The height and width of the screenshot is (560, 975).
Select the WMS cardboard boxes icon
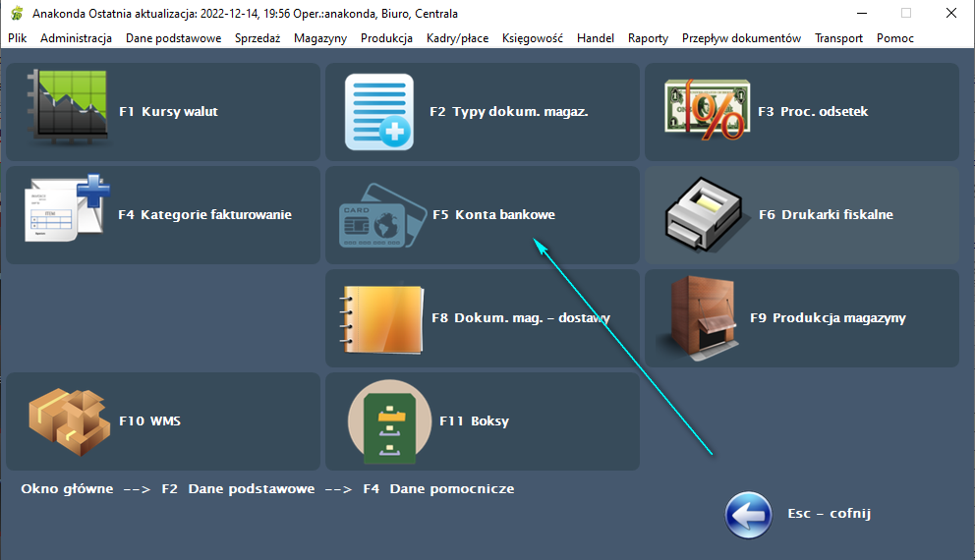tap(69, 422)
